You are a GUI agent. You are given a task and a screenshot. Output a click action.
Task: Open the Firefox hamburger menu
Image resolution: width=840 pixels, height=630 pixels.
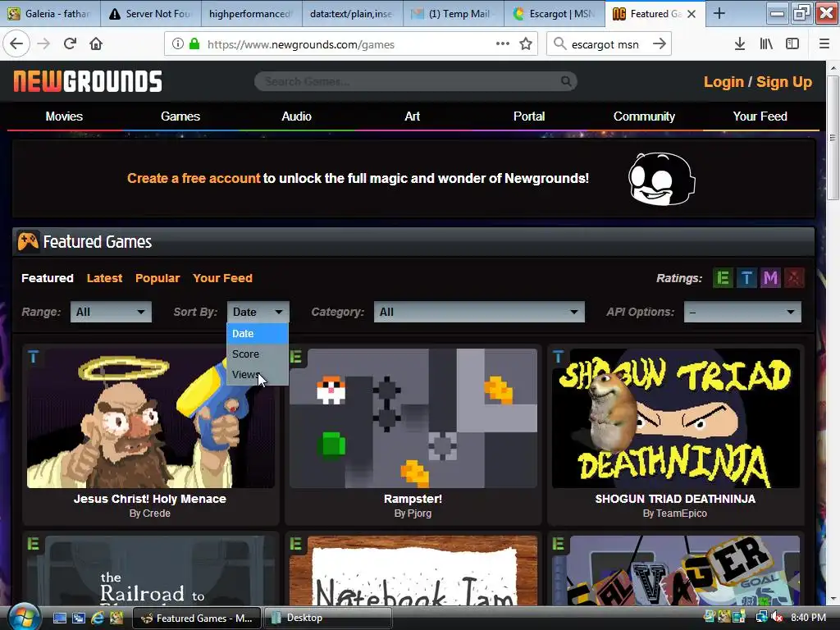pyautogui.click(x=824, y=44)
